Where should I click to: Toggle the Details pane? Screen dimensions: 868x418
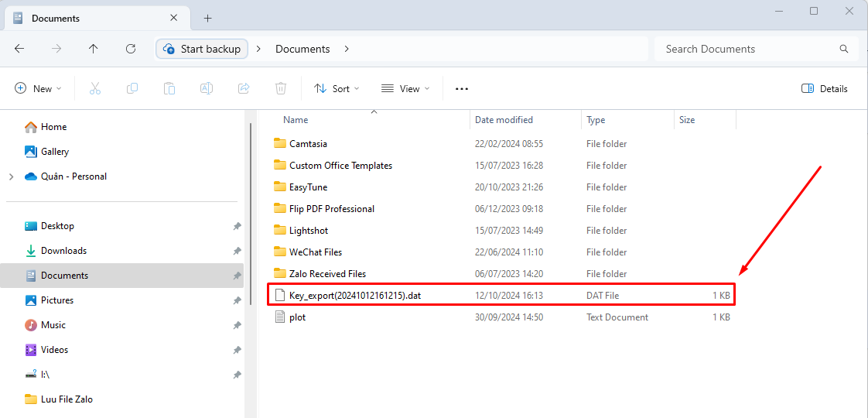824,88
